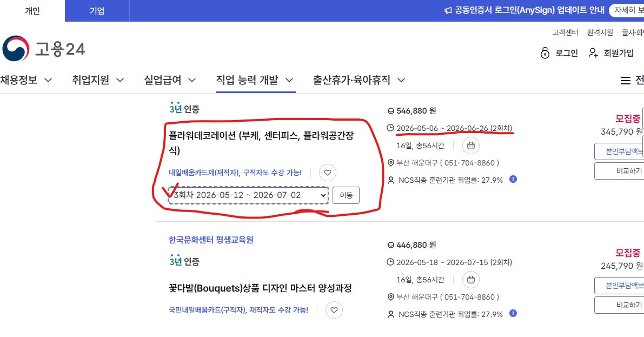Open calendar icon for 꽃다발 course
Viewport: 644px width, 337px height.
[470, 280]
